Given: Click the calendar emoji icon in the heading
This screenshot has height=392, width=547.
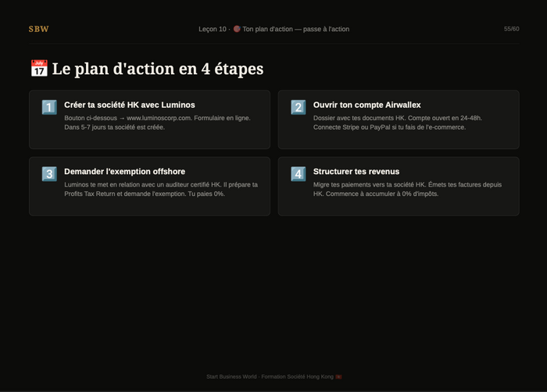Looking at the screenshot, I should pyautogui.click(x=39, y=68).
